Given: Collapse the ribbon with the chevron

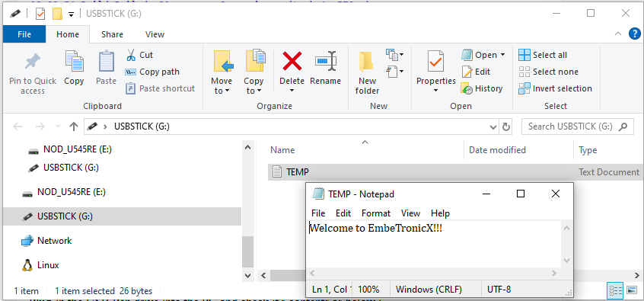Looking at the screenshot, I should click(617, 34).
